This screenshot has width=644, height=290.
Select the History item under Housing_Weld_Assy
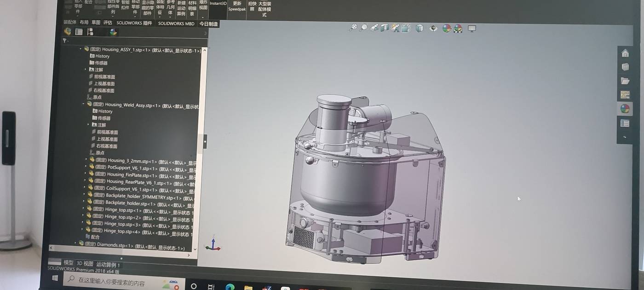[x=105, y=111]
